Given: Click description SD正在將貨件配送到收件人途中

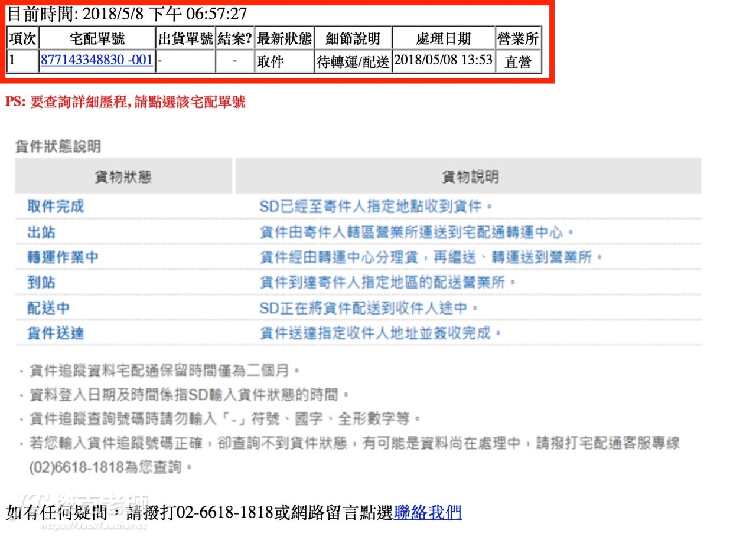Looking at the screenshot, I should click(x=369, y=308).
